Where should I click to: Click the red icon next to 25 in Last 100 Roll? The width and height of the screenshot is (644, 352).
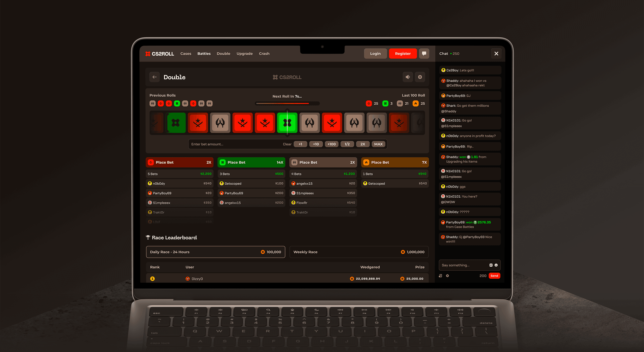click(x=369, y=103)
